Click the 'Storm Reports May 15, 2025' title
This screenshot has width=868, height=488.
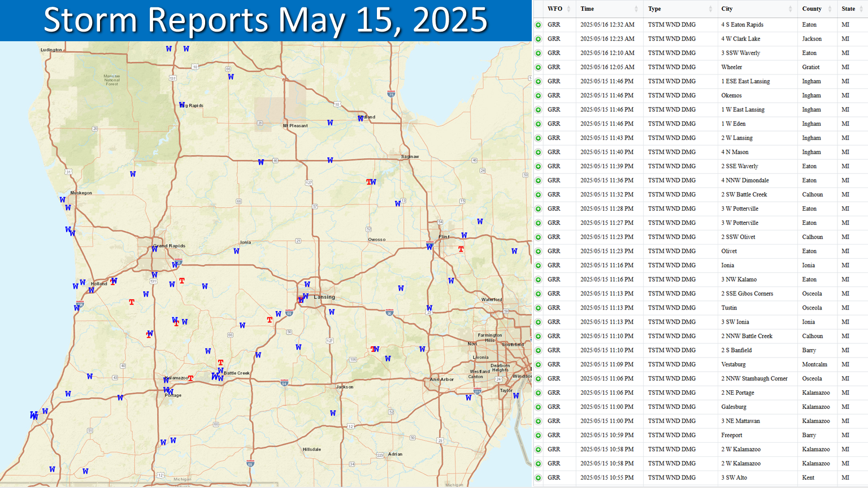[266, 20]
